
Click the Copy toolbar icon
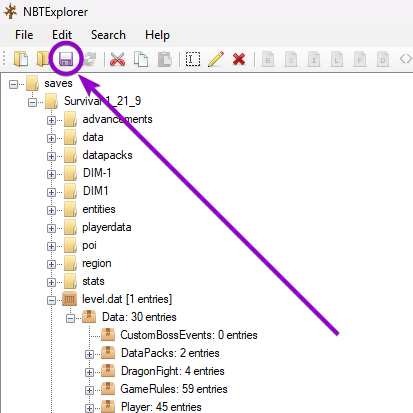pos(141,59)
